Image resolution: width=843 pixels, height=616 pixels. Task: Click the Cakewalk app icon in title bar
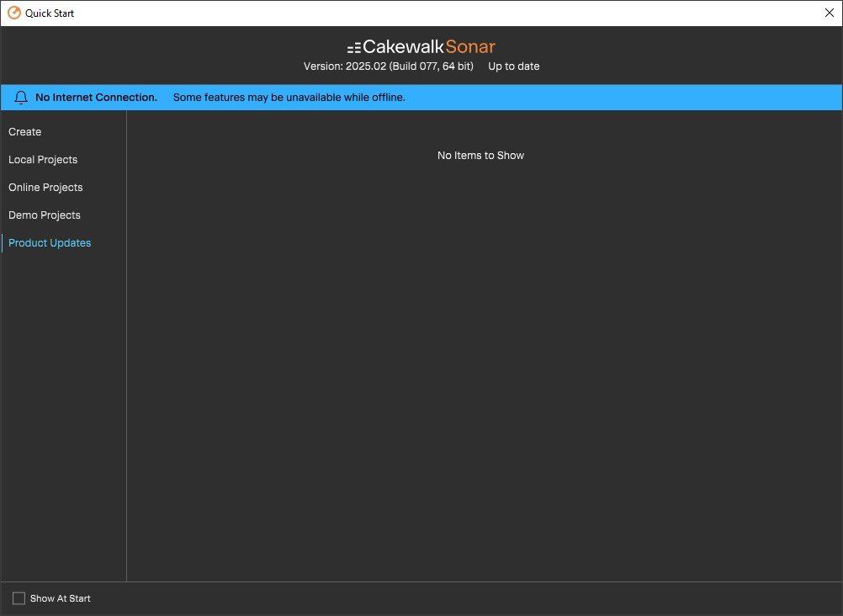click(x=14, y=13)
